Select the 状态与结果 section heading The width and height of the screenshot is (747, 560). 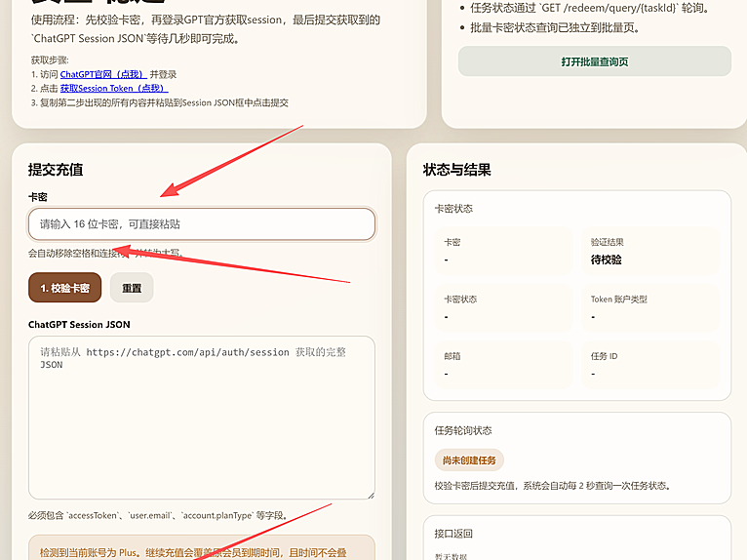(x=456, y=170)
